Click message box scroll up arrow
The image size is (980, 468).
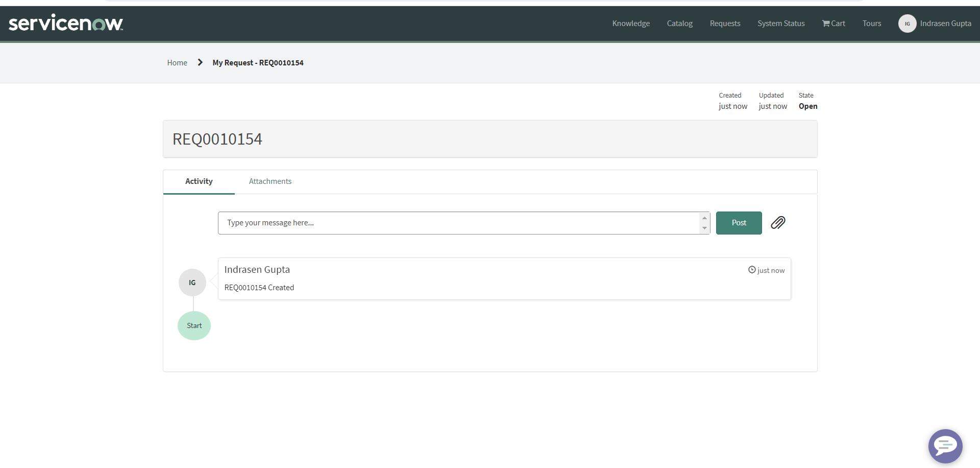tap(704, 218)
